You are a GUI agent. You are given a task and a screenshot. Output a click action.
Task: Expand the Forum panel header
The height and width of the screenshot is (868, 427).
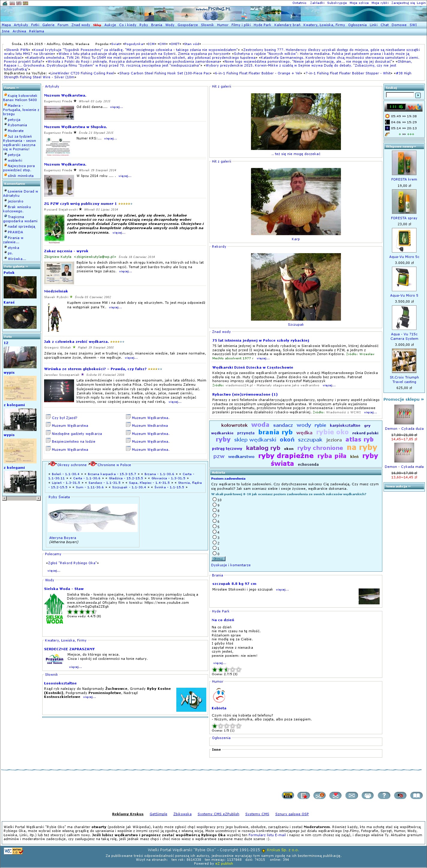point(11,88)
